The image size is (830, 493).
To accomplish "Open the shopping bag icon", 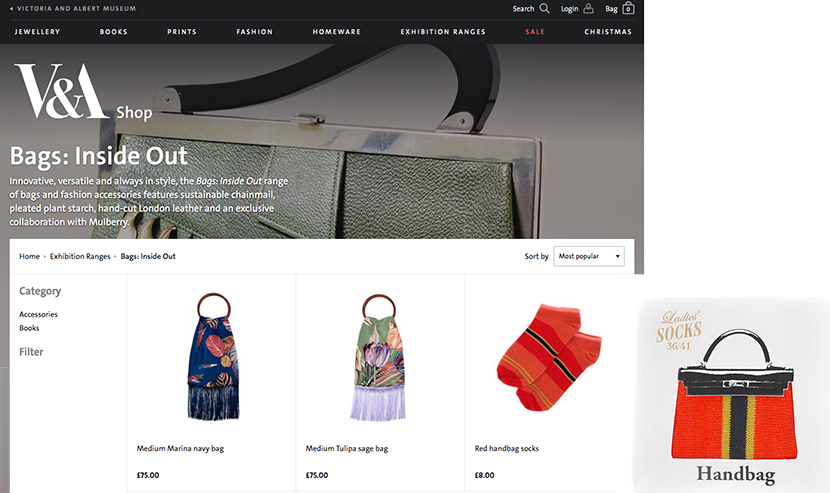I will [628, 8].
